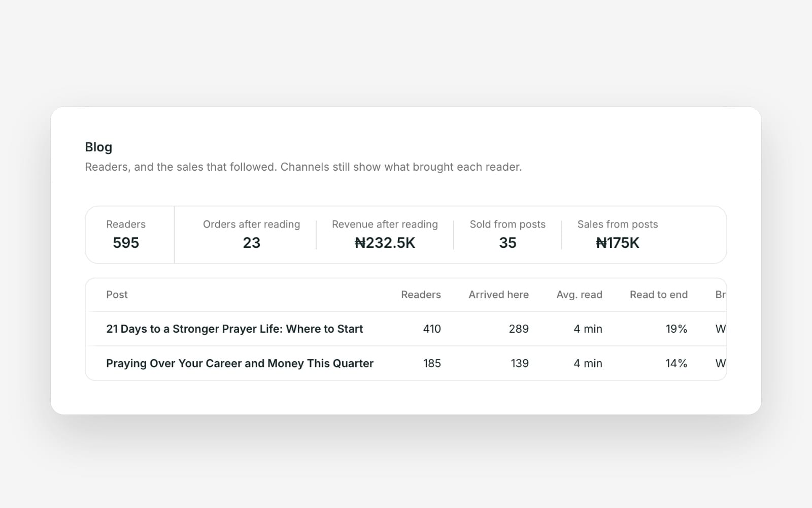The height and width of the screenshot is (508, 812).
Task: Select the Orders after reading value 23
Action: (x=251, y=243)
